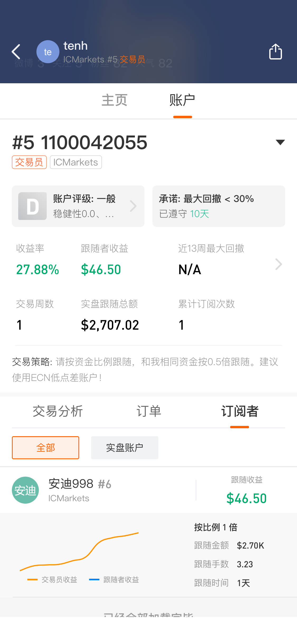Select the 全部 filter button

[45, 448]
